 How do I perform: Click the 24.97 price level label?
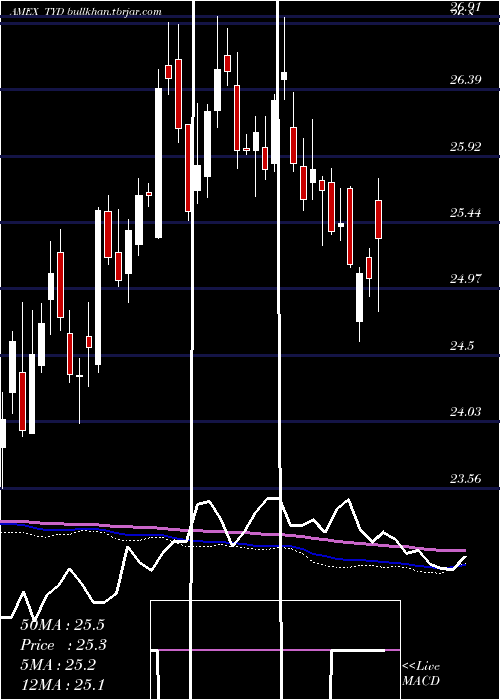tap(465, 279)
